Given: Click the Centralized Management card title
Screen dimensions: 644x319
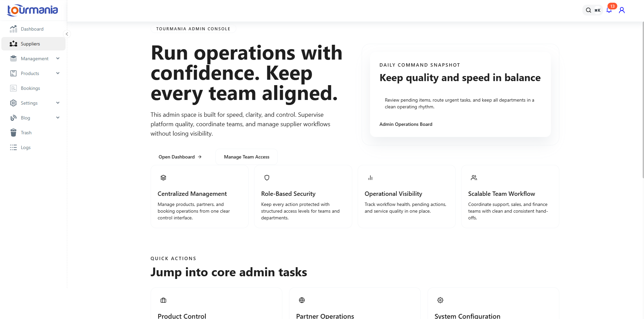Looking at the screenshot, I should pos(192,194).
